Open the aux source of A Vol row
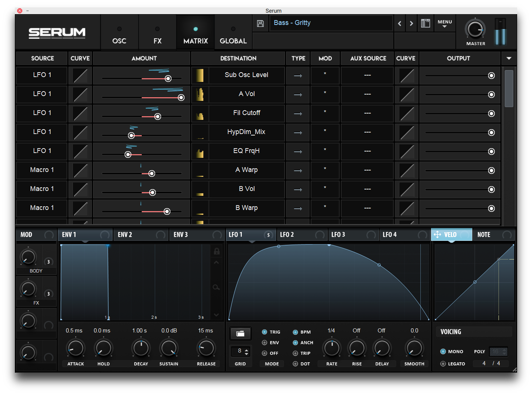 pyautogui.click(x=368, y=94)
